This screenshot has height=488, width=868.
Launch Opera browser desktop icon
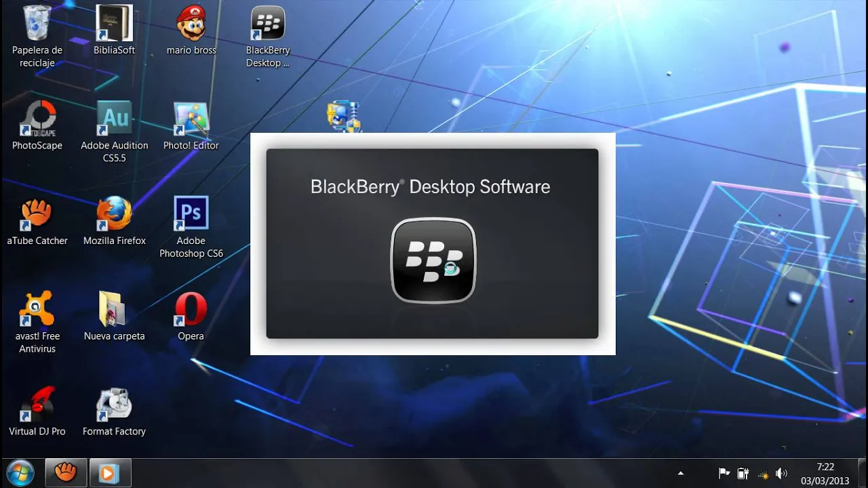pos(191,317)
